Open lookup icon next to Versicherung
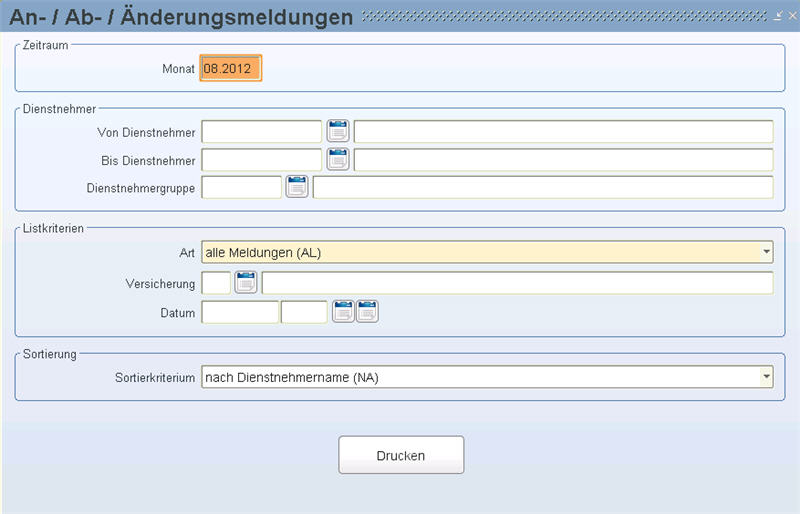This screenshot has height=514, width=800. coord(246,282)
